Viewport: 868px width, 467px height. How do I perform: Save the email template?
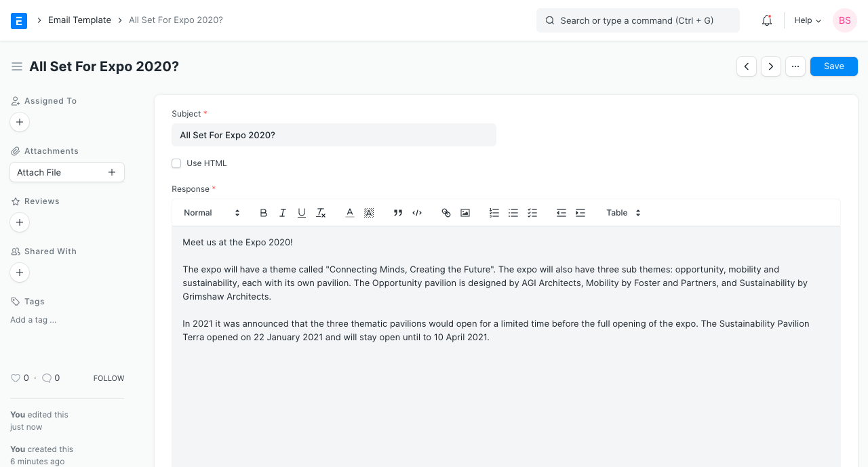coord(833,66)
